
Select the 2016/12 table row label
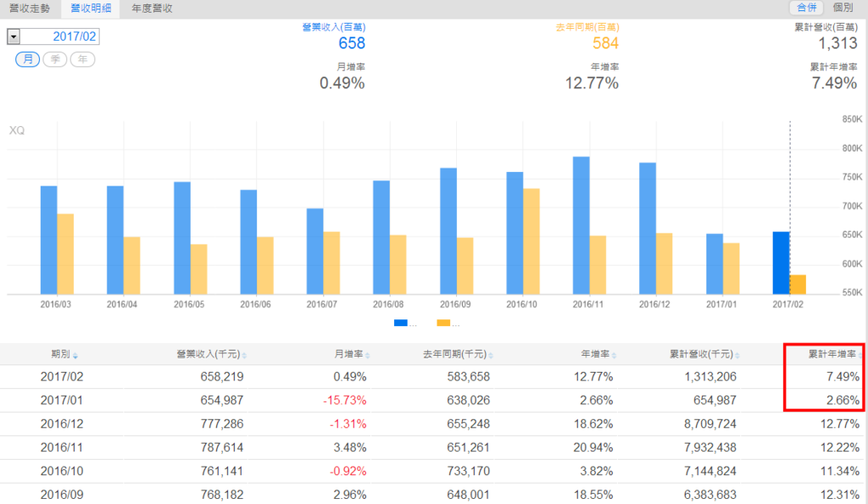click(61, 424)
